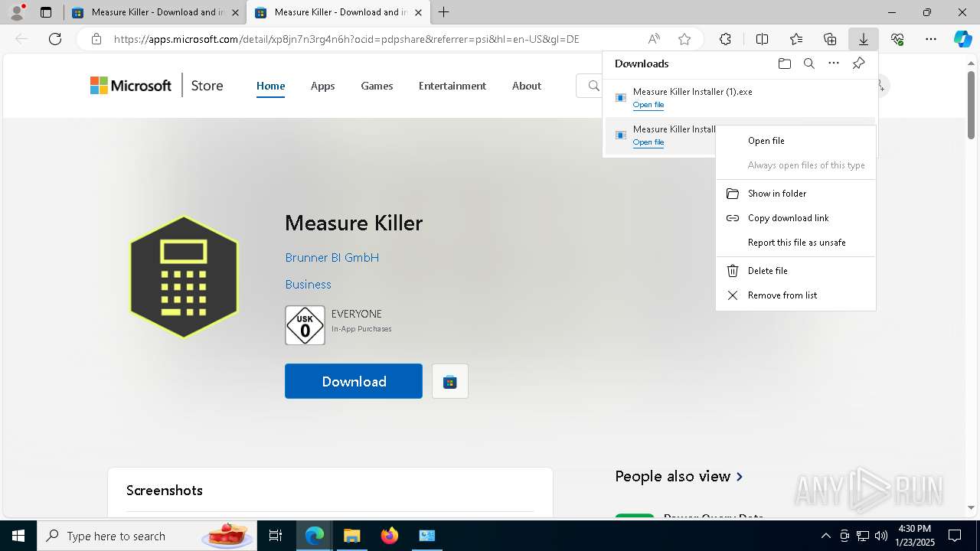Select Delete file from context menu
Viewport: 980px width, 551px height.
tap(795, 271)
